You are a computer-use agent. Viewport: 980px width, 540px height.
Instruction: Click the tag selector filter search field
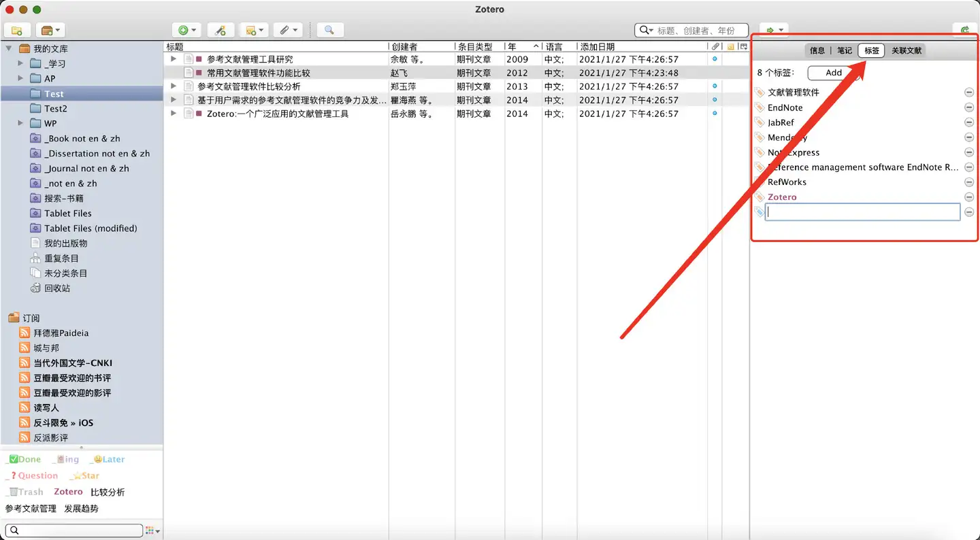coord(73,530)
